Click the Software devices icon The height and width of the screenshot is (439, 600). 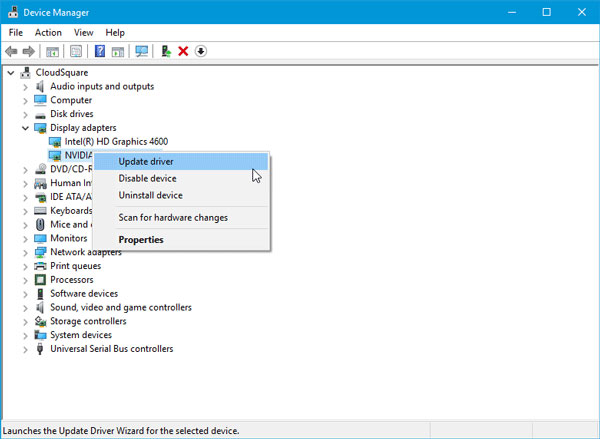[40, 294]
